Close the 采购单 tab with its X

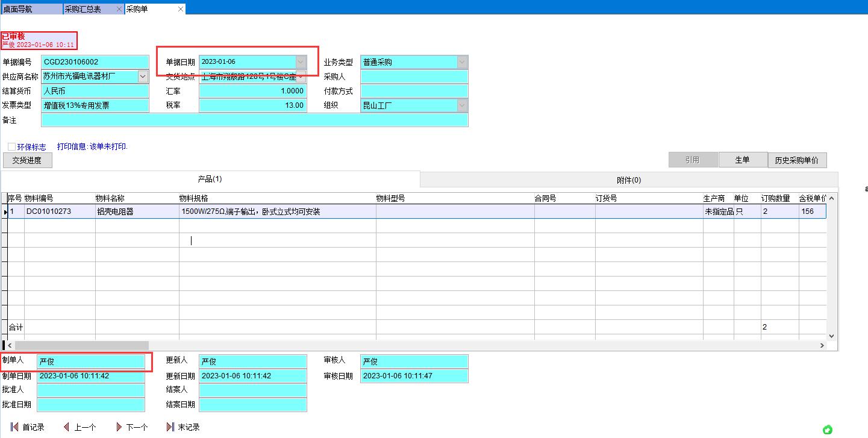181,10
